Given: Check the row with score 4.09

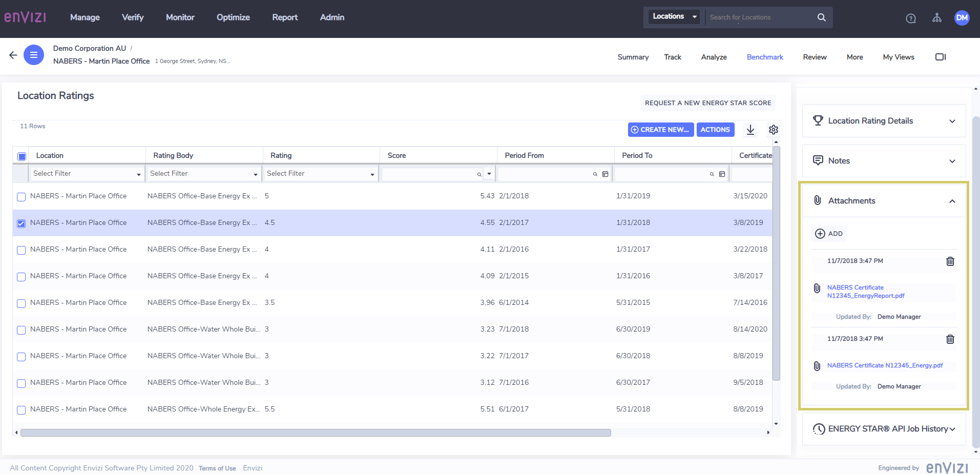Looking at the screenshot, I should click(x=22, y=277).
